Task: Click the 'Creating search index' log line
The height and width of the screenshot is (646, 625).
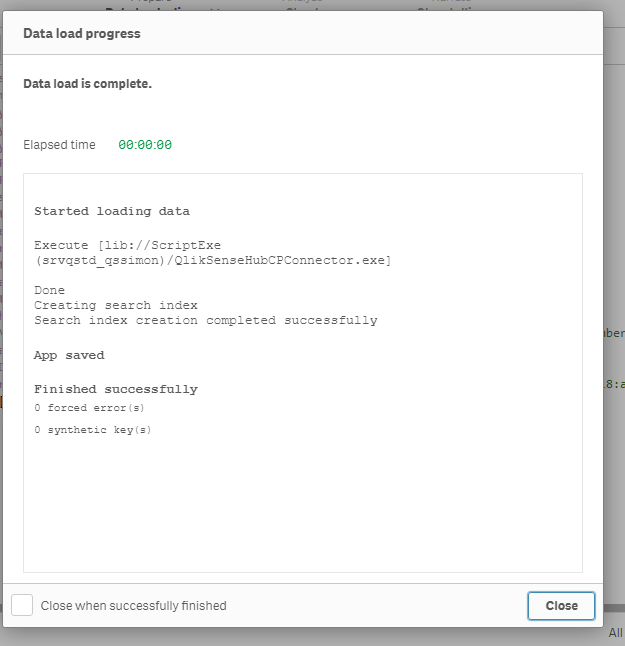Action: pyautogui.click(x=116, y=305)
